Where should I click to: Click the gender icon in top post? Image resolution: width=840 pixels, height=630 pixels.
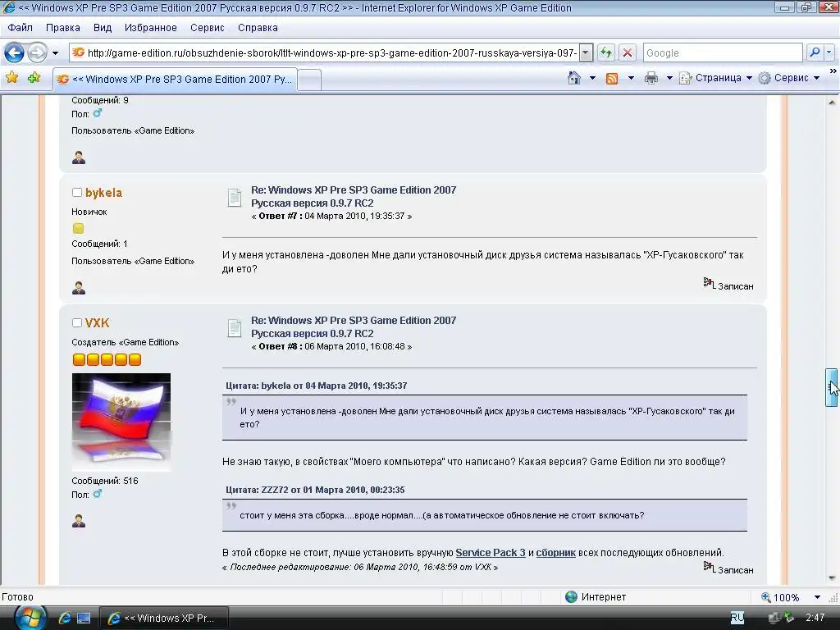(x=97, y=113)
